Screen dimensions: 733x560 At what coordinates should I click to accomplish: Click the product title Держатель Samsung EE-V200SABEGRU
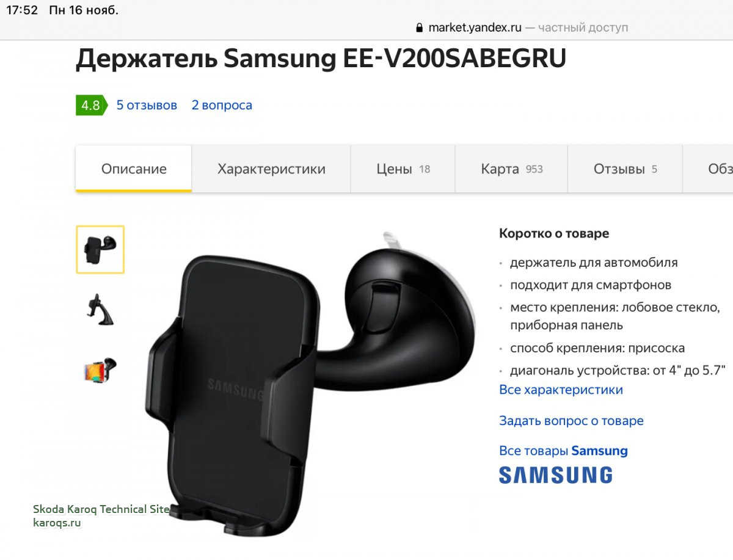coord(321,59)
